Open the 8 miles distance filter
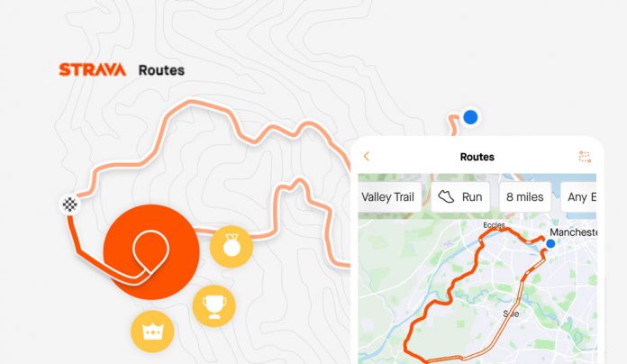The width and height of the screenshot is (627, 364). click(x=525, y=197)
